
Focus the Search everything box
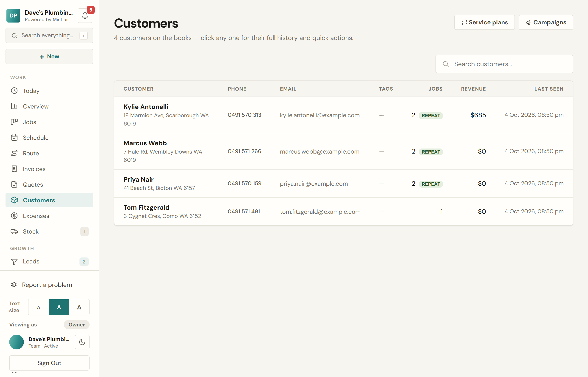tap(49, 35)
